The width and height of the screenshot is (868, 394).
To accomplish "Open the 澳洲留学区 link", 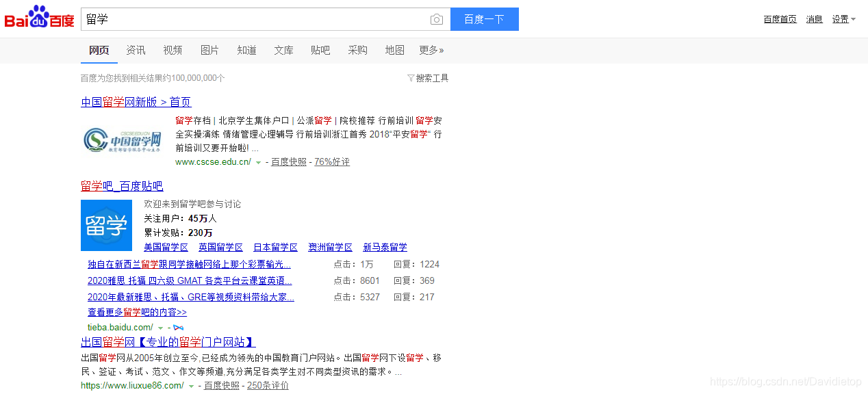I will pyautogui.click(x=330, y=248).
